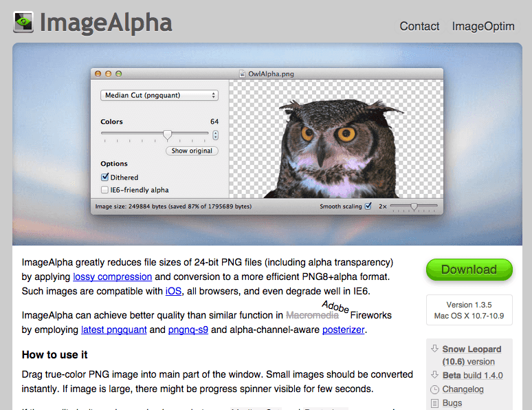Click the 2x zoom slider handle
532x410 pixels.
click(x=414, y=206)
